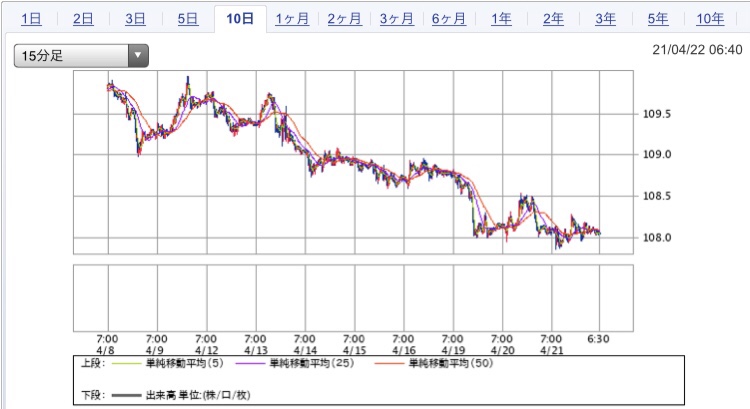Click the 108.0 price axis label
The image size is (750, 409).
[656, 238]
